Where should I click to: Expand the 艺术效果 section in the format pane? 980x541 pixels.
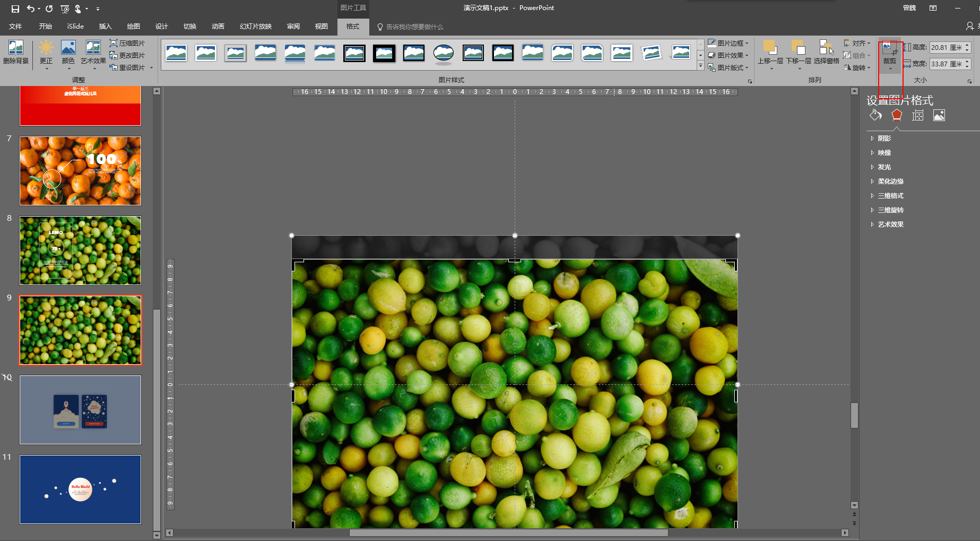[x=887, y=224]
